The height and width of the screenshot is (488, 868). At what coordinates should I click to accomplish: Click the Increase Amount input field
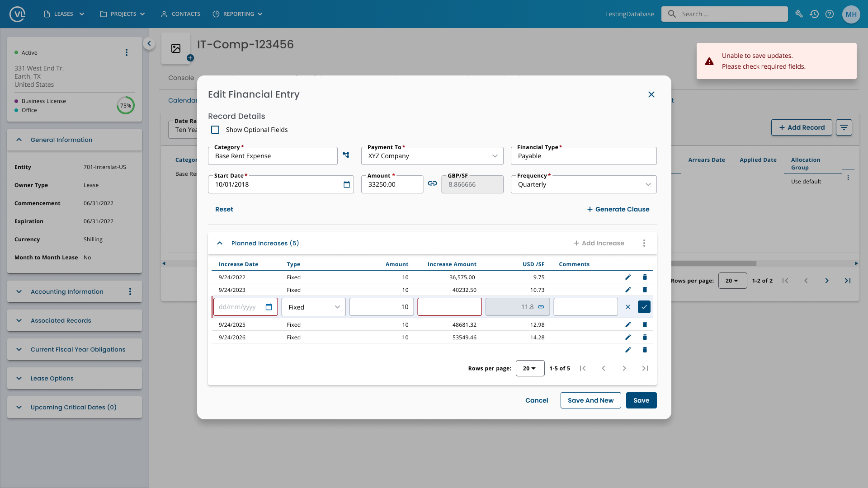point(449,307)
